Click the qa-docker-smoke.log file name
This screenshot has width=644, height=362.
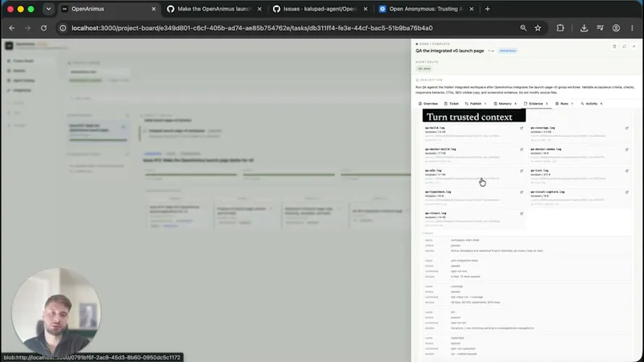[546, 149]
